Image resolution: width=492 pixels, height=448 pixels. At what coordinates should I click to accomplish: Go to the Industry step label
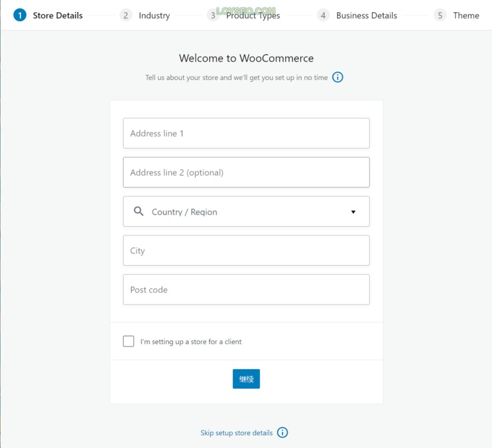click(x=154, y=15)
